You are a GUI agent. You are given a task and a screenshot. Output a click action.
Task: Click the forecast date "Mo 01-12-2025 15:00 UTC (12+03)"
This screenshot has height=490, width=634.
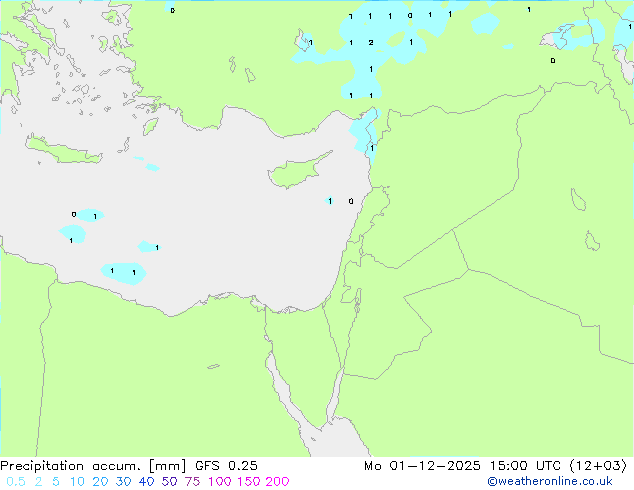coord(495,466)
